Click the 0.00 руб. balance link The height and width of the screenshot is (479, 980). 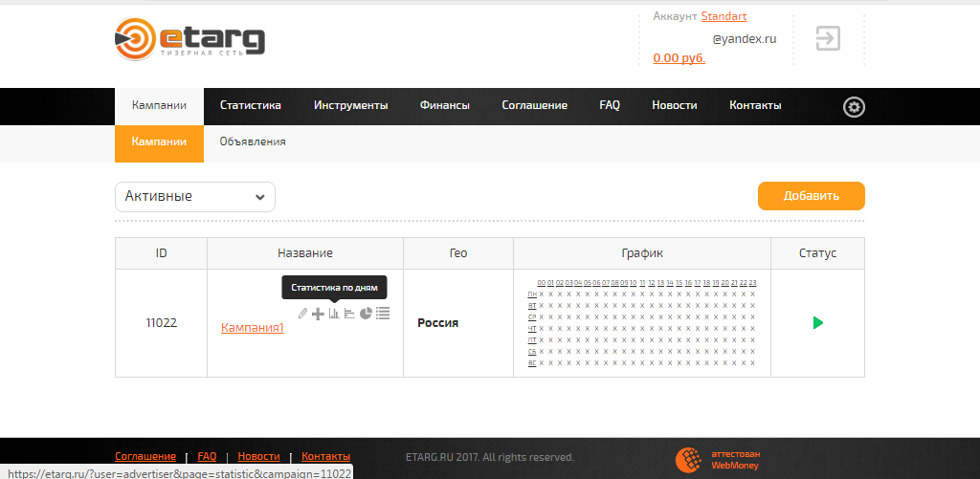(x=679, y=58)
